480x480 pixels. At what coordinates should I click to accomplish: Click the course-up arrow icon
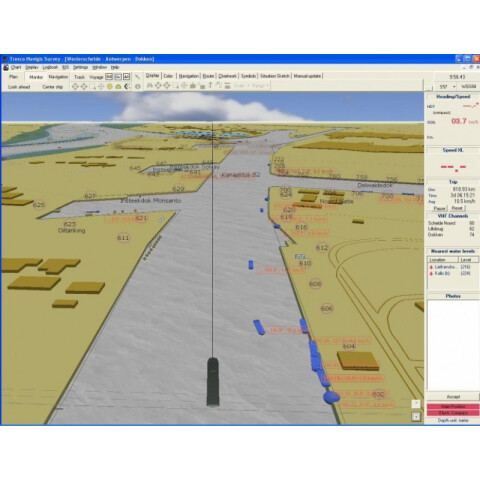coord(218,85)
